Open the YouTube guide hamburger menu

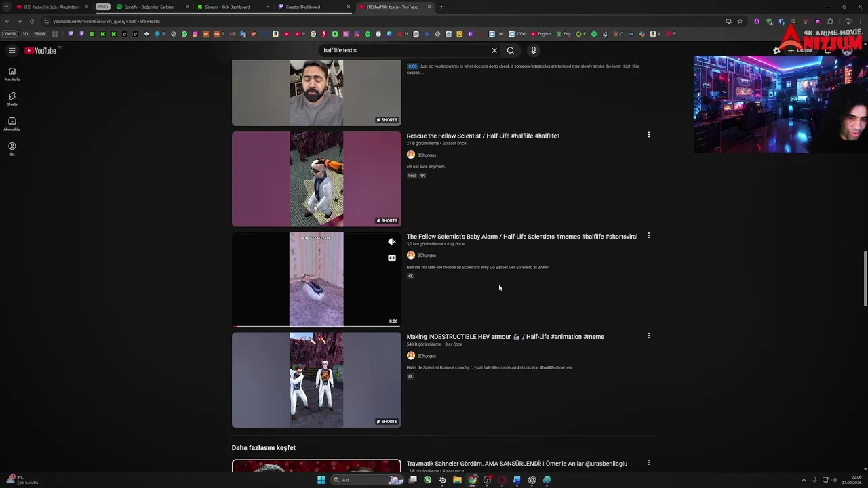(12, 50)
